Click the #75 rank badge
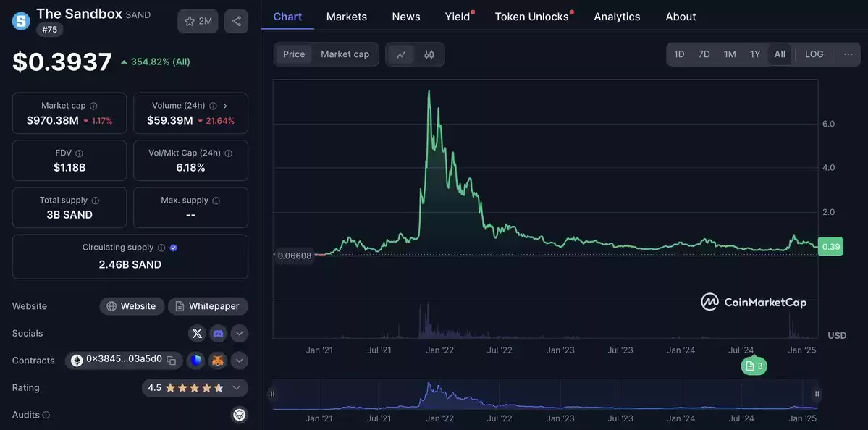868x430 pixels. coord(50,30)
